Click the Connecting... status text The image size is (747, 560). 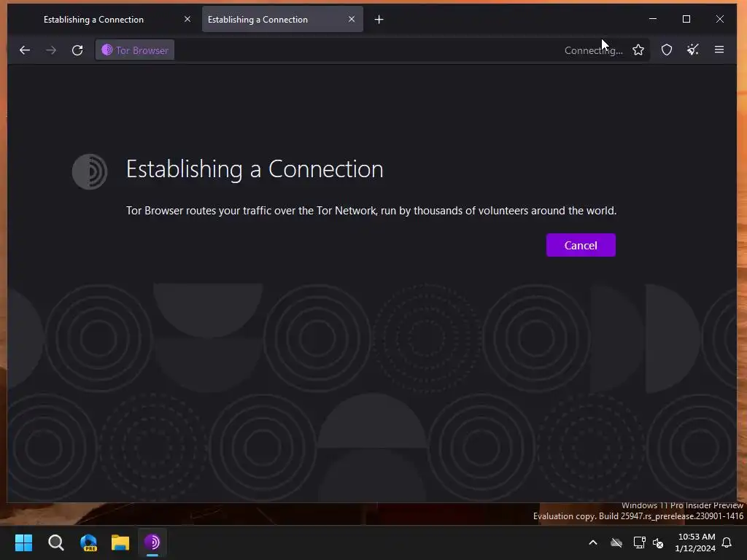(594, 50)
